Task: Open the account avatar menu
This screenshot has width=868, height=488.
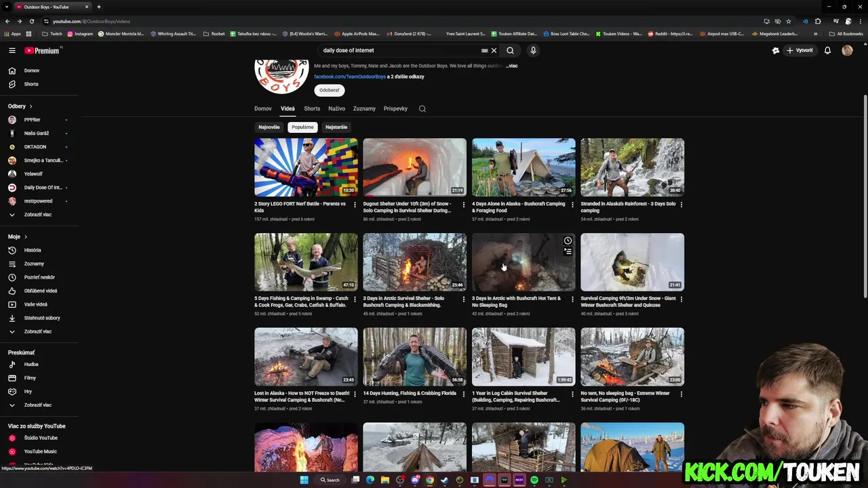Action: tap(847, 50)
